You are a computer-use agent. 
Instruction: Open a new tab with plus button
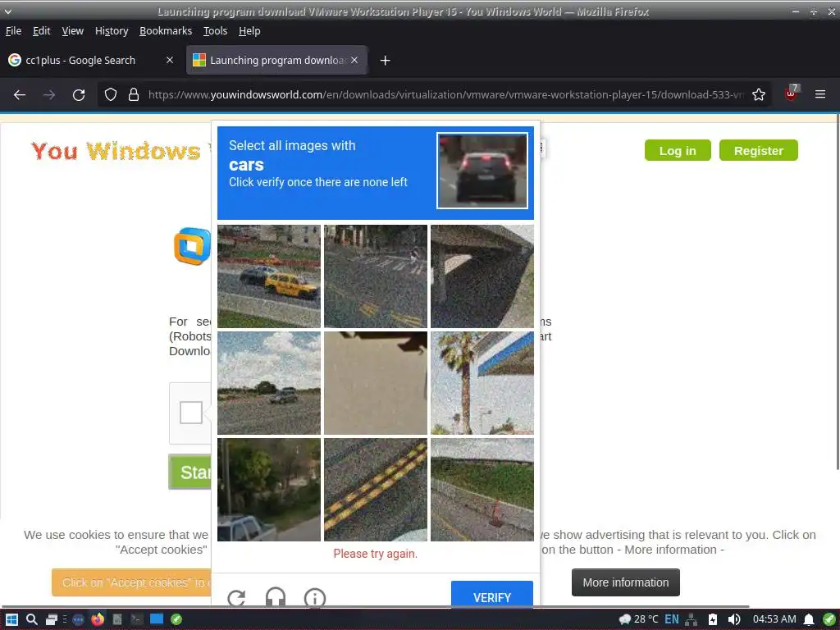(385, 61)
